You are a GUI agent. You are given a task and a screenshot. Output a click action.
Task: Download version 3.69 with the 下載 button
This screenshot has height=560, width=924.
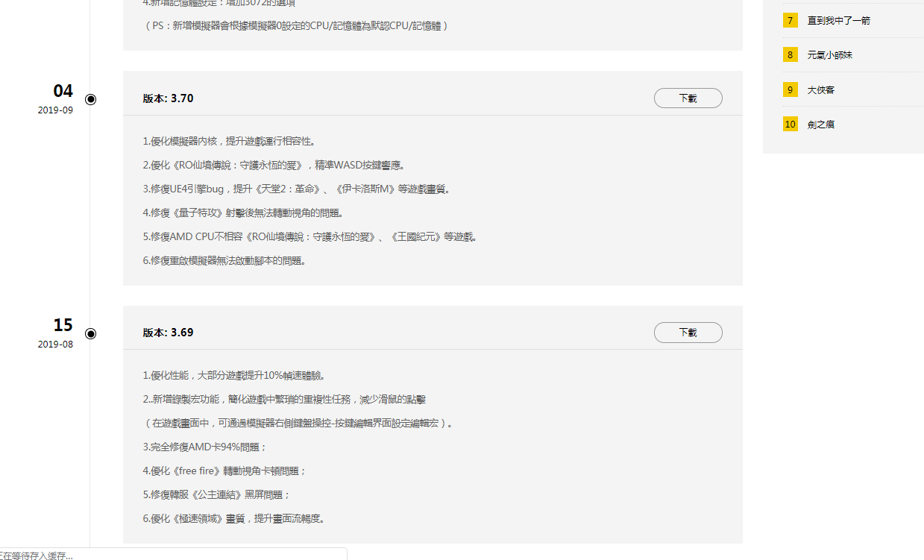(688, 333)
